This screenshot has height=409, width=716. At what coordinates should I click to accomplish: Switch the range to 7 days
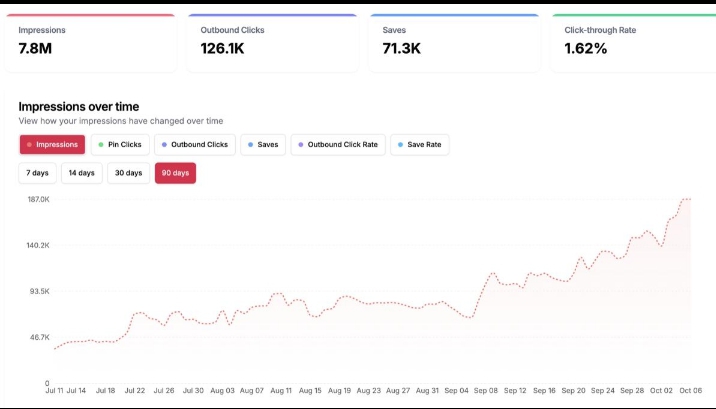tap(37, 173)
